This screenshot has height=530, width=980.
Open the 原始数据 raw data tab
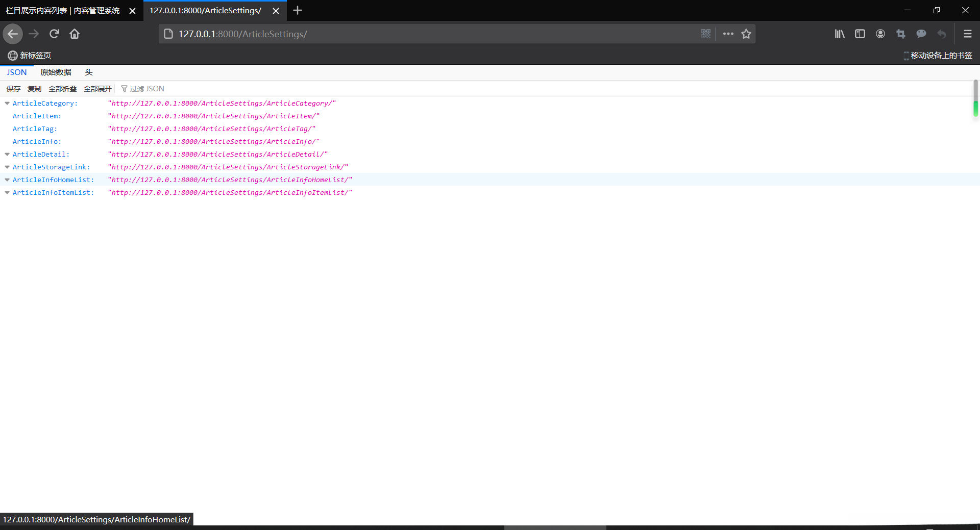(x=56, y=72)
